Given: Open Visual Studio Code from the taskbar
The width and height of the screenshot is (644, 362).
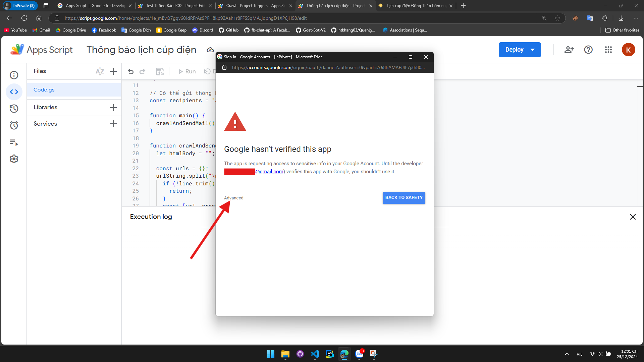Looking at the screenshot, I should pyautogui.click(x=315, y=354).
